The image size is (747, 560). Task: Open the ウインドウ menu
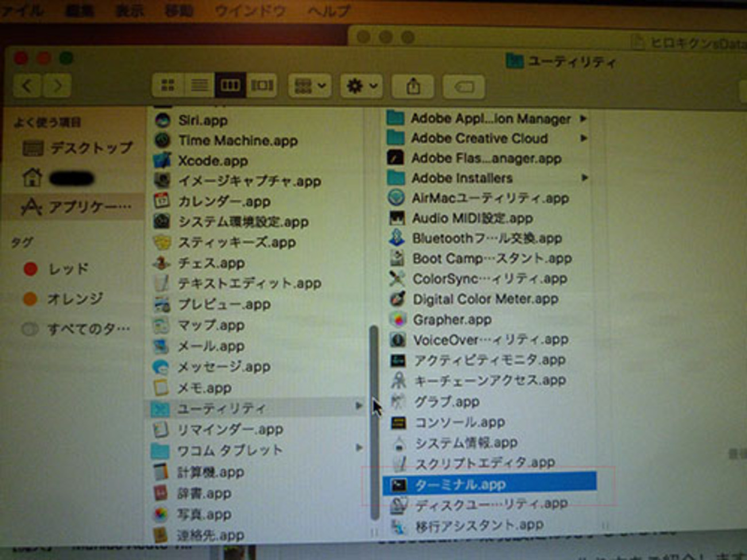pos(249,10)
